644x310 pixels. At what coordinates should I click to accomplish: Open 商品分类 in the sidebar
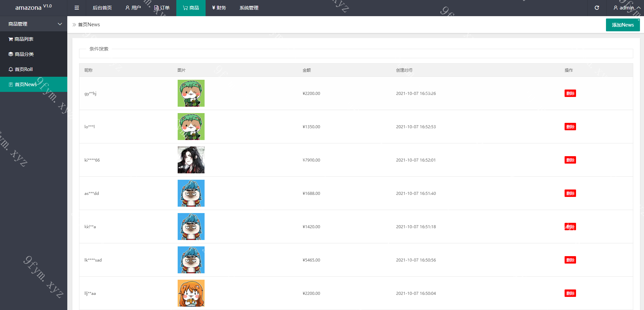pos(34,54)
